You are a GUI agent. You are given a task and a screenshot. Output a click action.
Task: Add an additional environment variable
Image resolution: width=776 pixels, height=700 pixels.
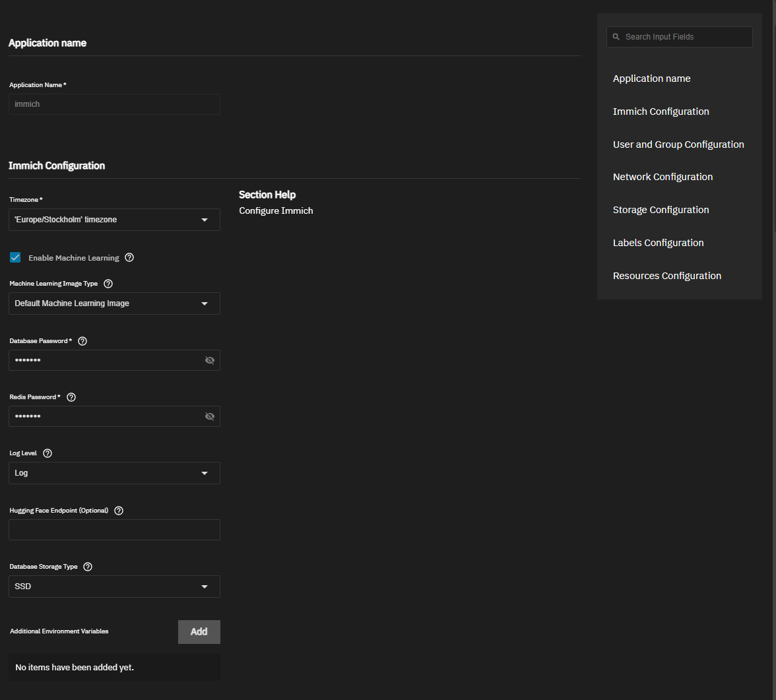tap(199, 631)
